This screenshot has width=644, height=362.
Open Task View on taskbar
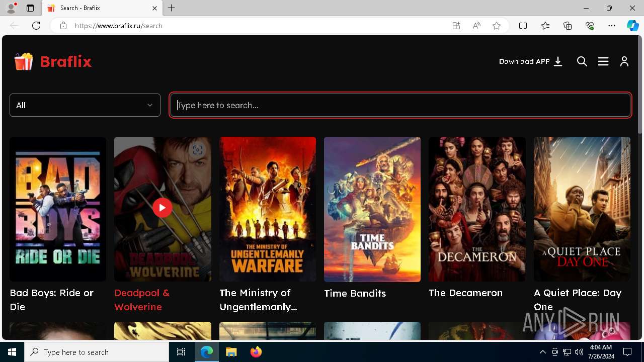point(181,352)
